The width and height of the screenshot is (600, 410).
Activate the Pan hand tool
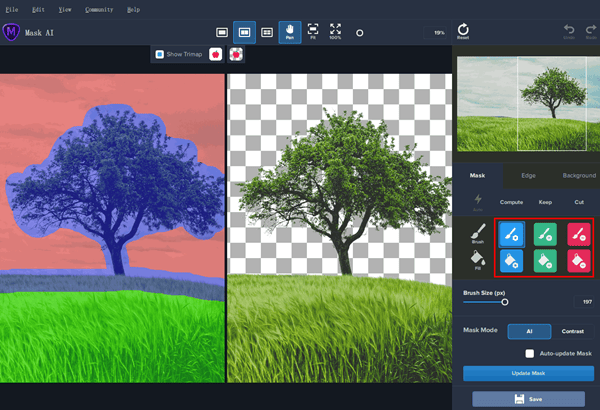click(x=289, y=33)
